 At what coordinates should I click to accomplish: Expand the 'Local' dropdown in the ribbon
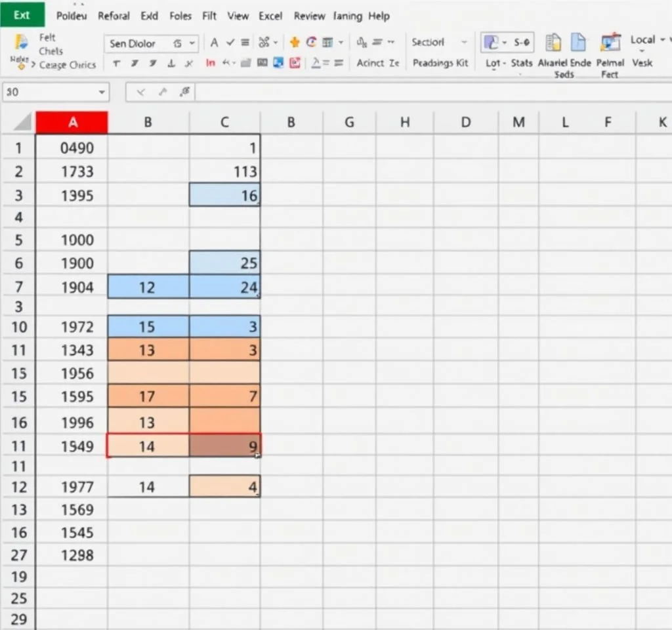coord(662,41)
